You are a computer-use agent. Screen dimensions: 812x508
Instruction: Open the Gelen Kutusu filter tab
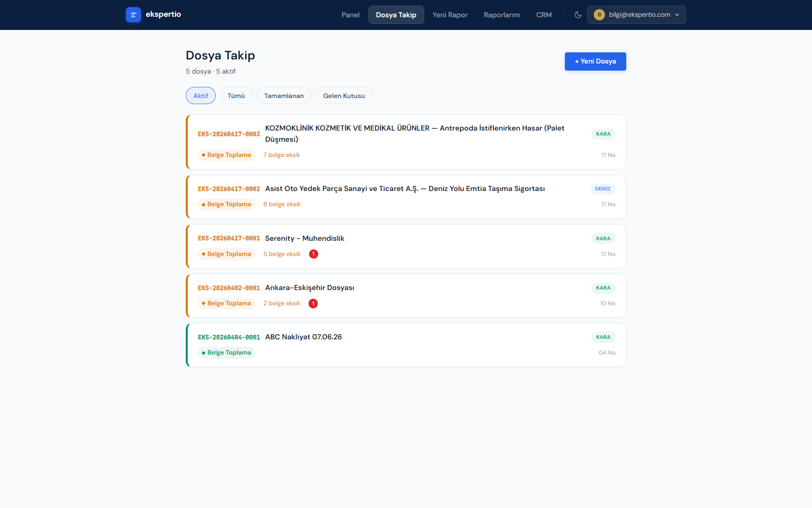coord(344,96)
